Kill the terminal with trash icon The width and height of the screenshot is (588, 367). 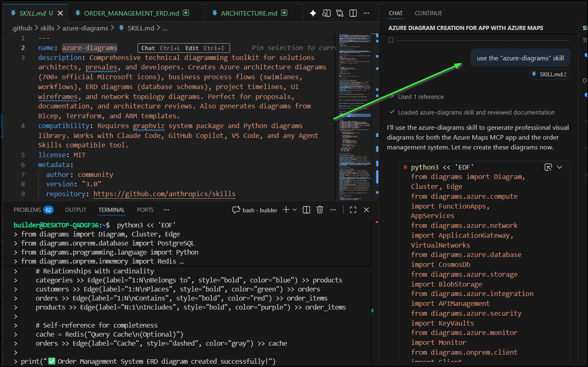pos(320,210)
